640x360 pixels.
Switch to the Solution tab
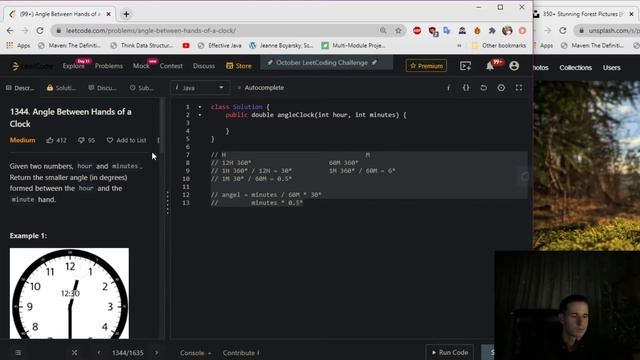pyautogui.click(x=61, y=88)
